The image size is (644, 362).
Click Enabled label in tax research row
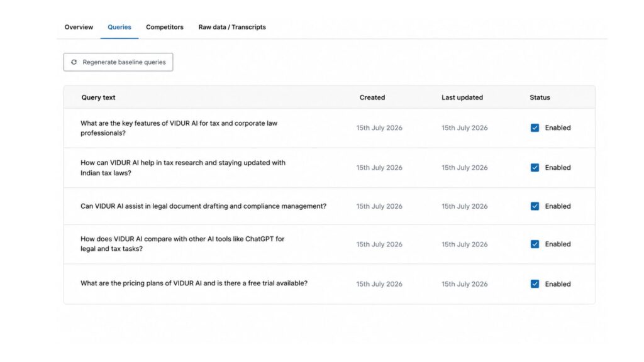point(558,167)
